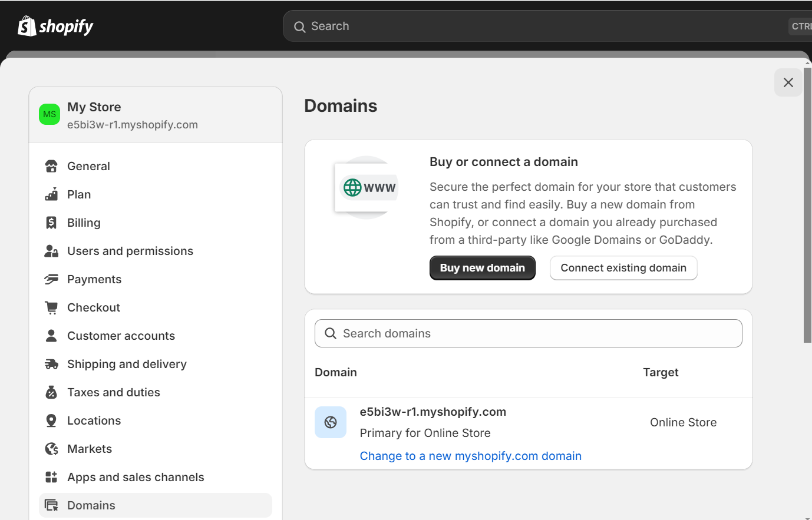Click the Users and permissions icon
812x520 pixels.
pyautogui.click(x=51, y=251)
